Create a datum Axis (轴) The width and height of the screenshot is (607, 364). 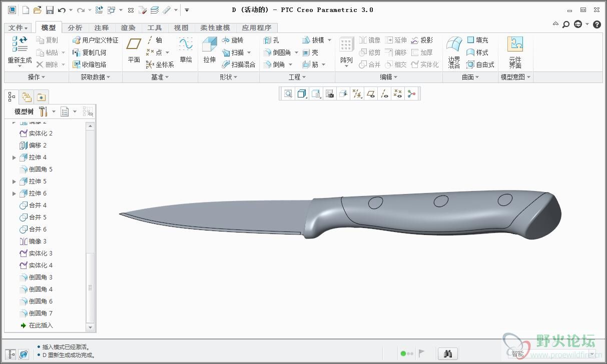[154, 40]
